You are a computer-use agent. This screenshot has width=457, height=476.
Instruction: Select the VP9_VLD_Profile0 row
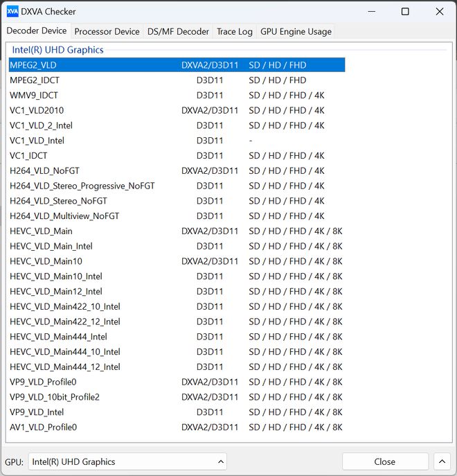click(177, 382)
